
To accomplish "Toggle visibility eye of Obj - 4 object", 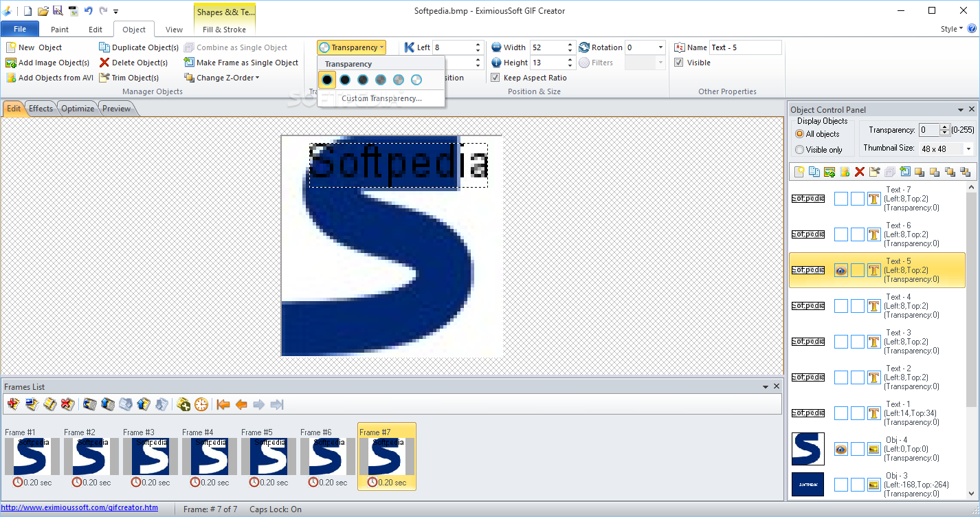I will 841,449.
